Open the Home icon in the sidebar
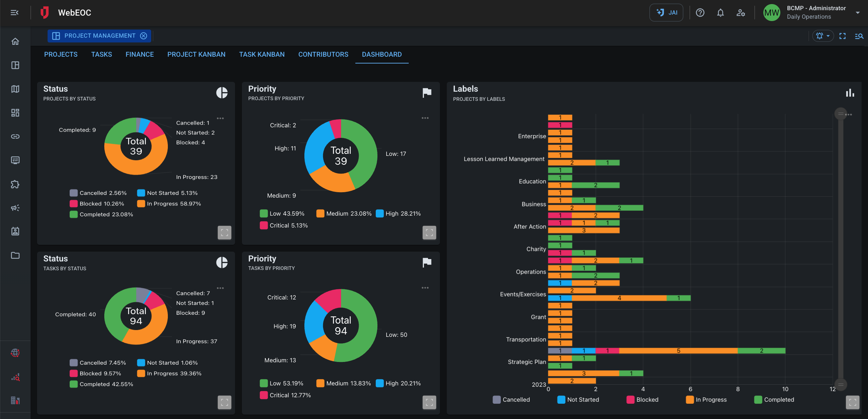This screenshot has width=868, height=419. [15, 41]
